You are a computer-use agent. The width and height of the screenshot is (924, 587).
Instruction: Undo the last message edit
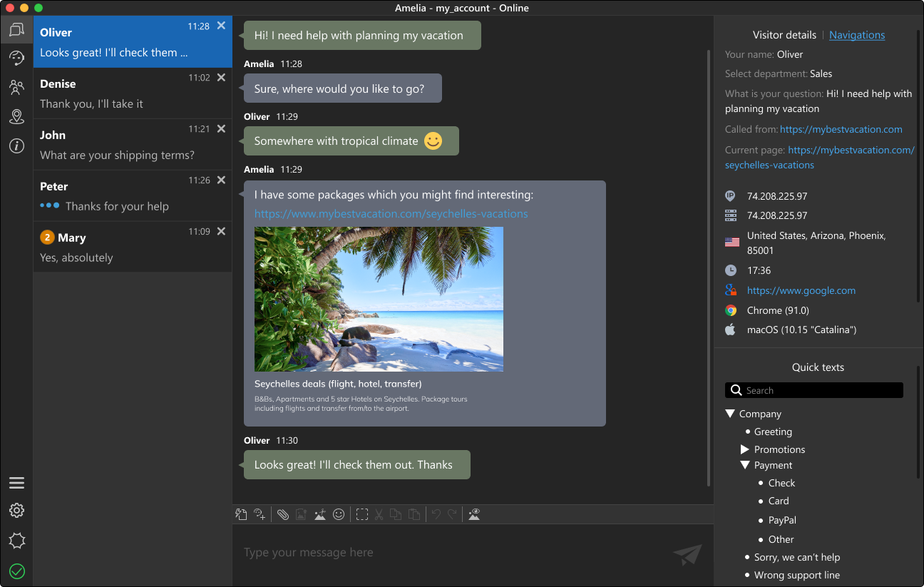(436, 514)
